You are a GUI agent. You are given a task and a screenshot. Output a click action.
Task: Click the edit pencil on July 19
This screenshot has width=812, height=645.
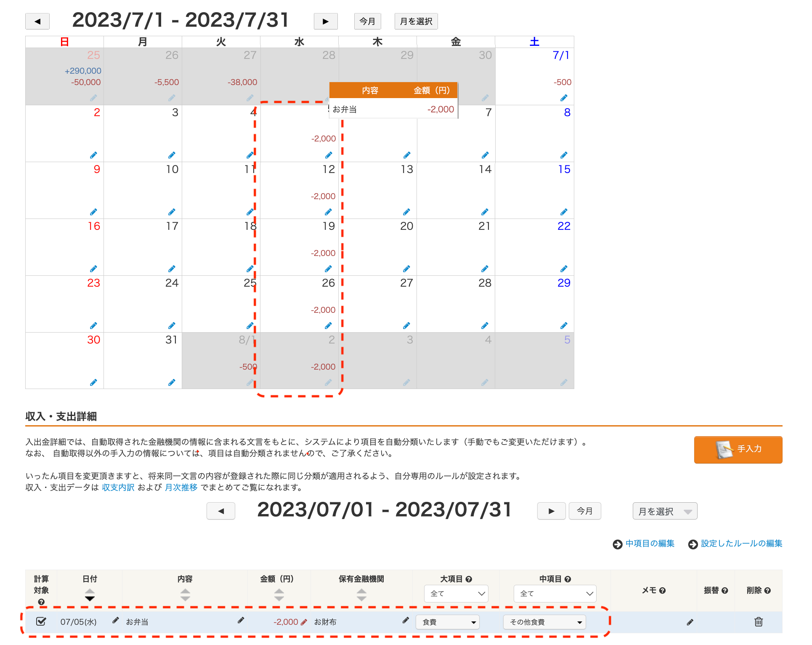click(328, 269)
